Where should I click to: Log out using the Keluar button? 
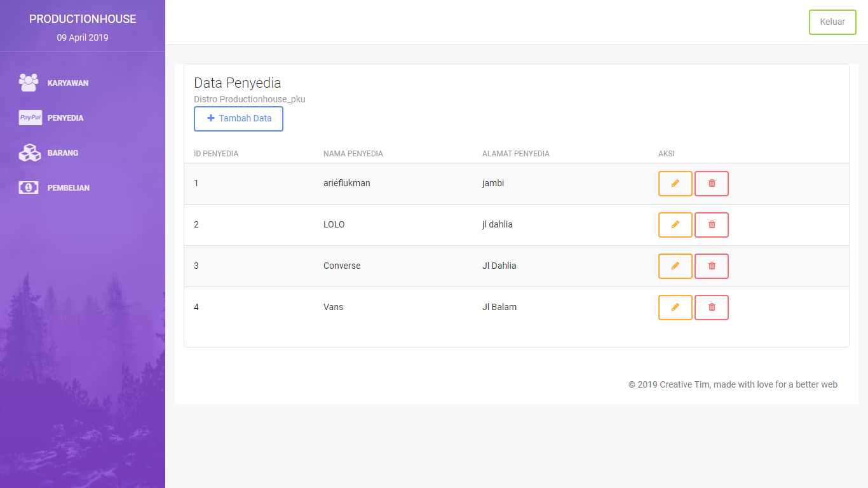(x=832, y=22)
